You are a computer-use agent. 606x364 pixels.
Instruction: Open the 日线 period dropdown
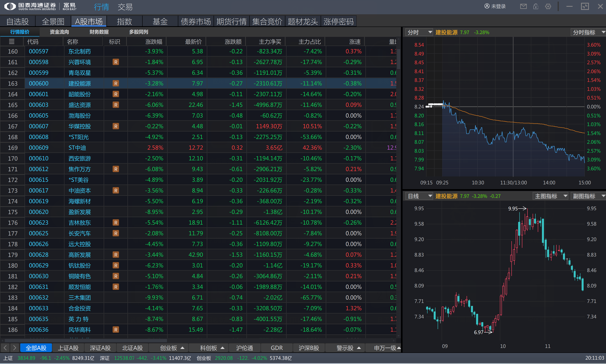(419, 196)
